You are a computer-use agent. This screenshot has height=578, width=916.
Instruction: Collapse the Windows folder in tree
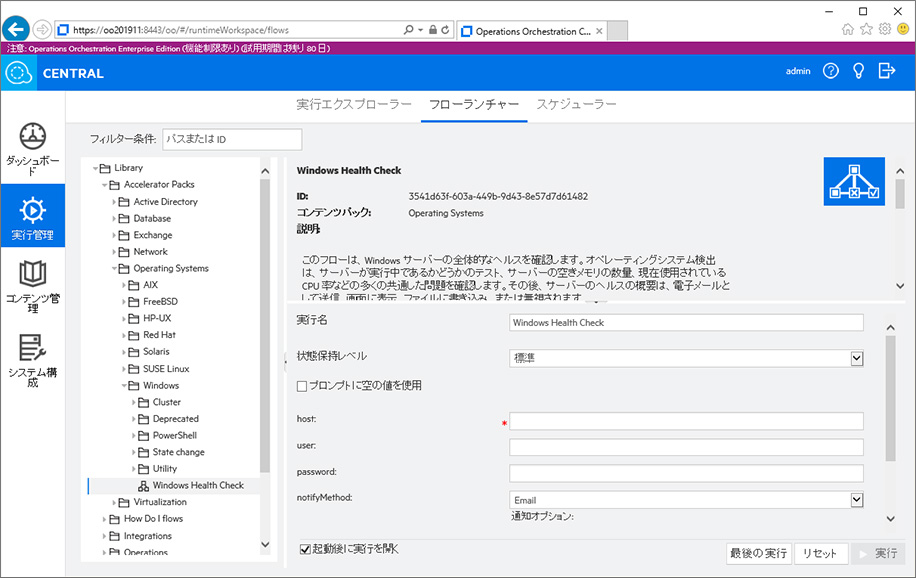click(x=125, y=385)
